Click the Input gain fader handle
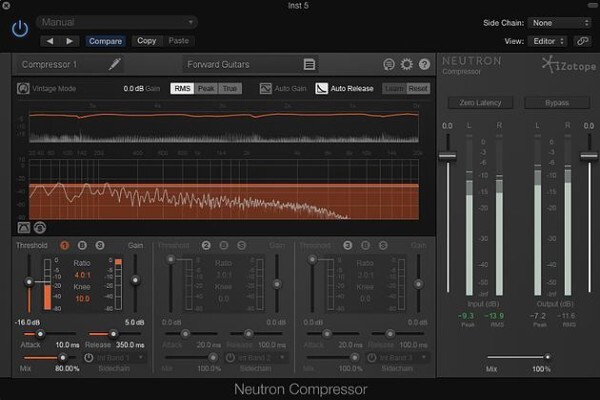Image resolution: width=600 pixels, height=400 pixels. coord(447,156)
